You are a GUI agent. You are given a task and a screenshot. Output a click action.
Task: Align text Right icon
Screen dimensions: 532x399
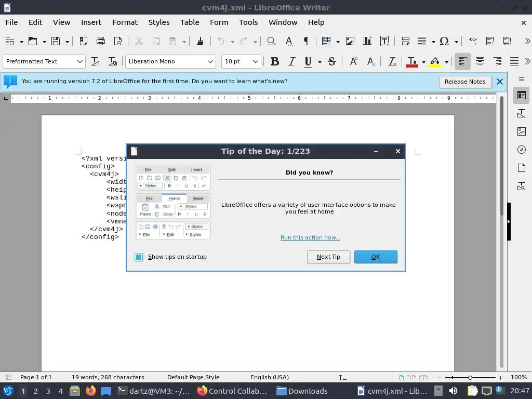click(x=497, y=61)
